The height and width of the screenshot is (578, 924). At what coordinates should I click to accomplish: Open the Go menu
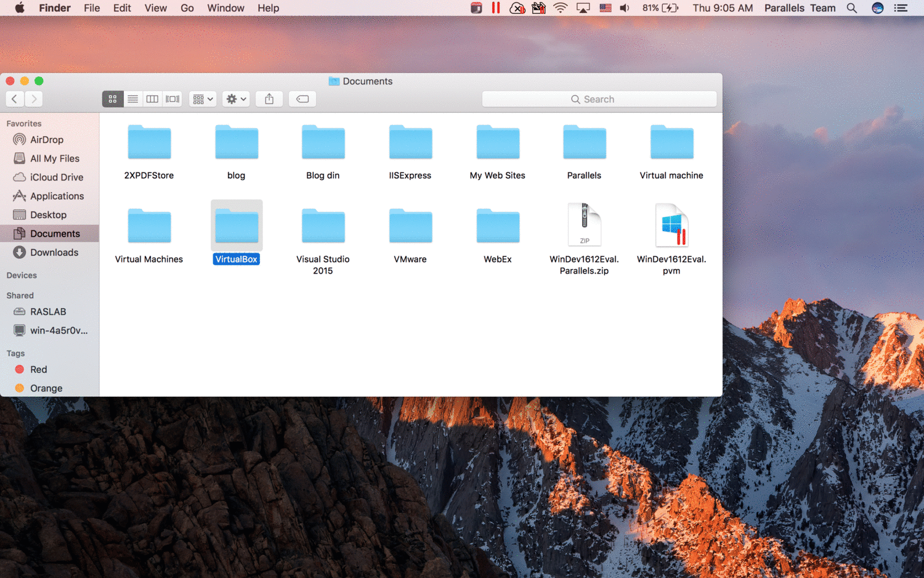pos(187,8)
